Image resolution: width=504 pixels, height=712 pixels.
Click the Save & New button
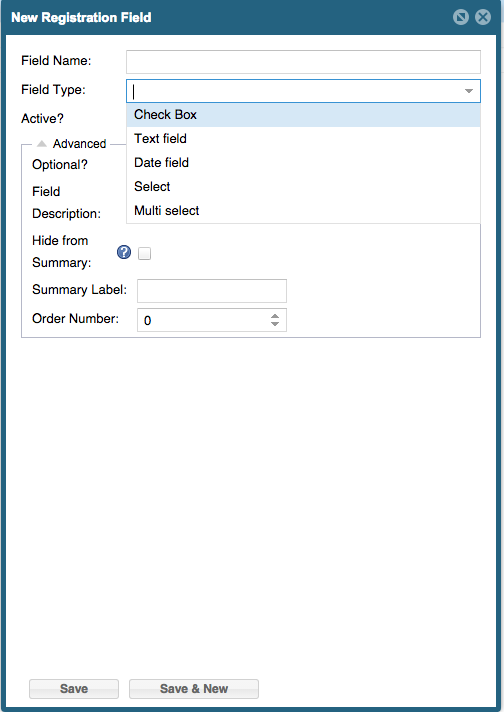[194, 689]
